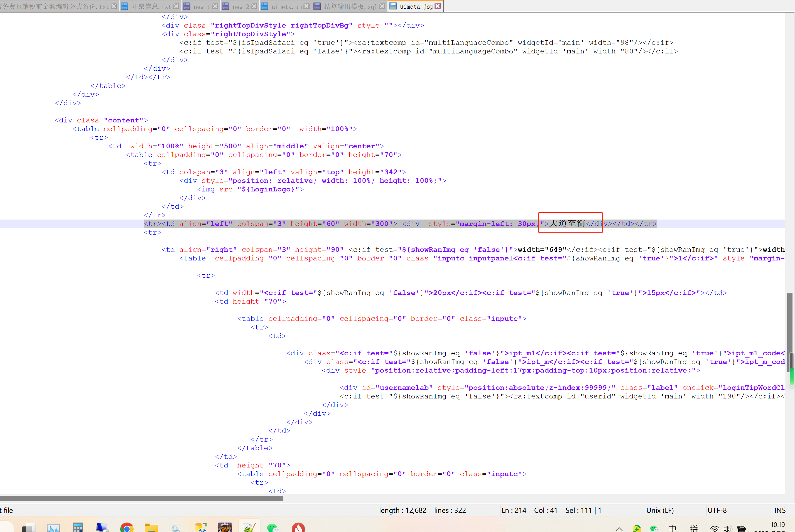Click the td align="right" height="90" line
This screenshot has height=532, width=795.
tap(473, 249)
